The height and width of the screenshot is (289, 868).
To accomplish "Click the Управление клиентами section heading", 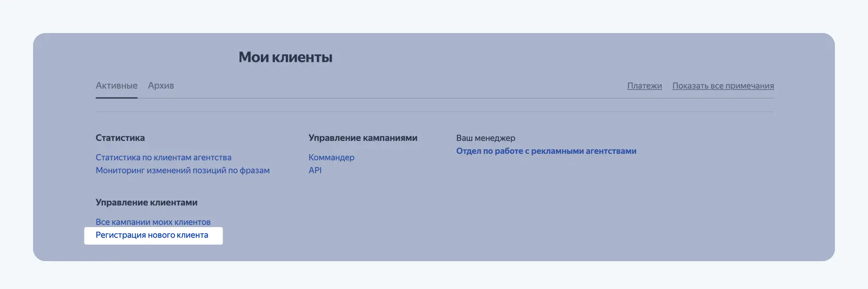I will 146,202.
